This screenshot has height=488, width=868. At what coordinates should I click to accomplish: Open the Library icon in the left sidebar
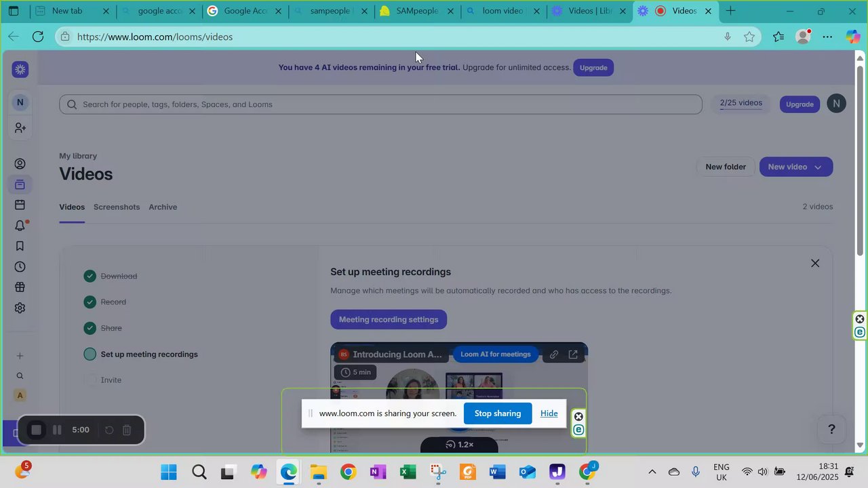(20, 184)
